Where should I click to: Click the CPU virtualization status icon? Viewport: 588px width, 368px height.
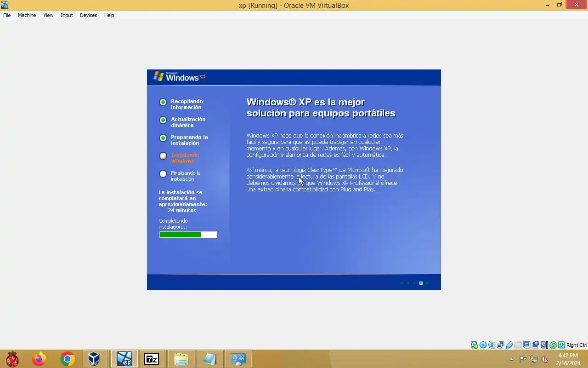544,345
